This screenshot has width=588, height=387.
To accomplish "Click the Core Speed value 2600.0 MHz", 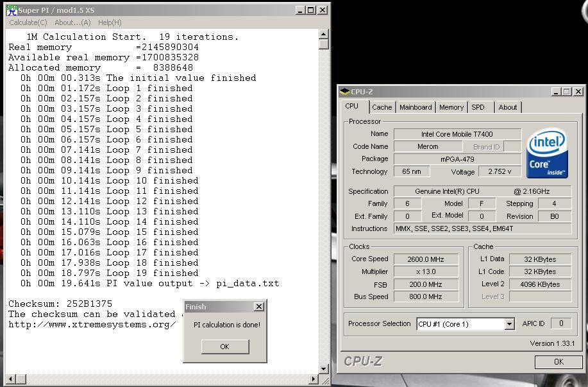I will pos(426,259).
